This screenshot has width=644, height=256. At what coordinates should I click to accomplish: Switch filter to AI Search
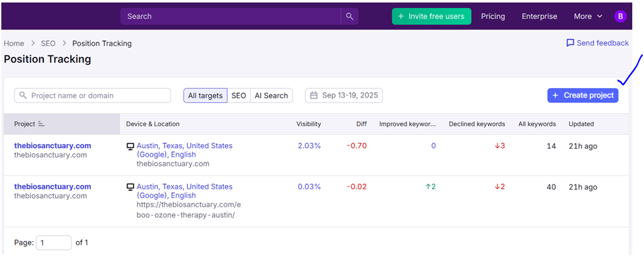pos(271,95)
